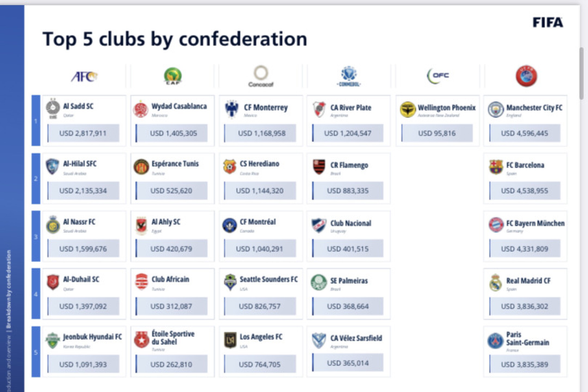Click the Concacaf confederation logo
Image resolution: width=588 pixels, height=392 pixels.
tap(261, 76)
